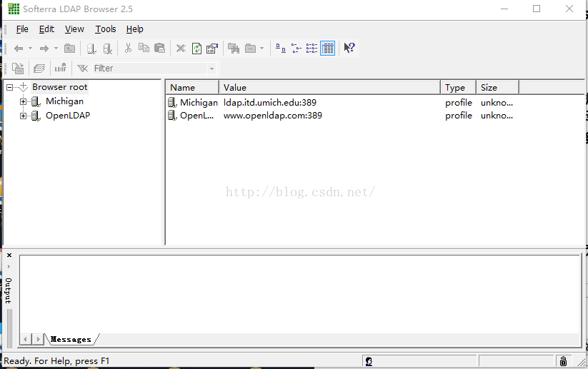Switch to Small Icons view

[x=297, y=48]
